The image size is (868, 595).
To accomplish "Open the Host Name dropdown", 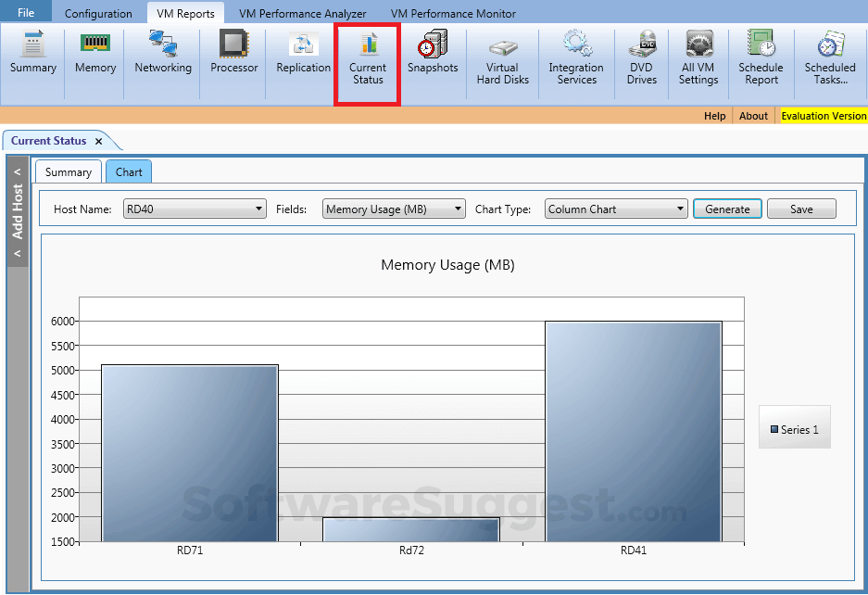I will pos(194,209).
